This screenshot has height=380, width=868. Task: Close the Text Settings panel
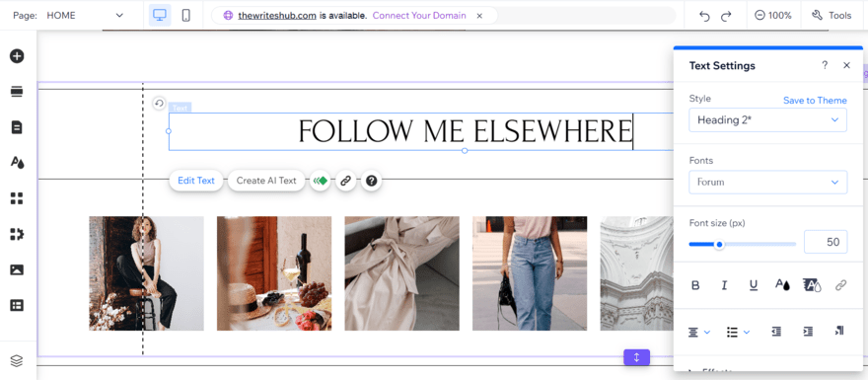(846, 65)
